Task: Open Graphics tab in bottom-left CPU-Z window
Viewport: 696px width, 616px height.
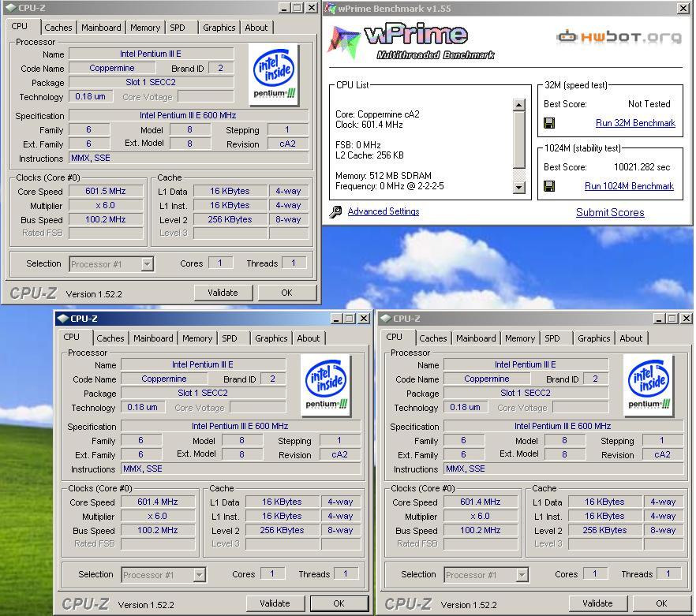Action: coord(271,338)
